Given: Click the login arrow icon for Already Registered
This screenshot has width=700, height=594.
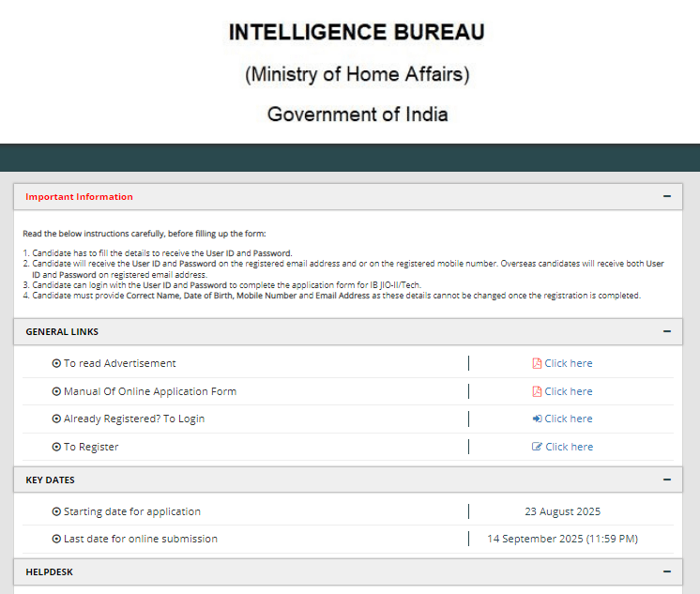Looking at the screenshot, I should coord(537,419).
